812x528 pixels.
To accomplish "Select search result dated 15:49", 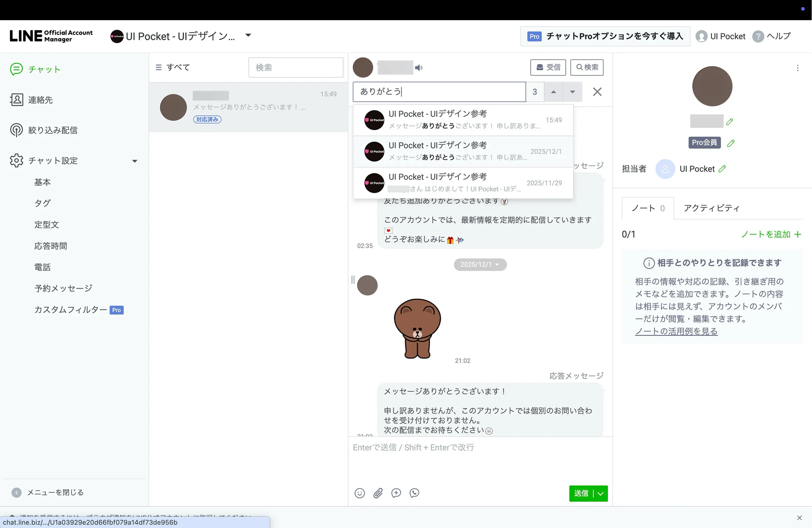I will pyautogui.click(x=463, y=120).
